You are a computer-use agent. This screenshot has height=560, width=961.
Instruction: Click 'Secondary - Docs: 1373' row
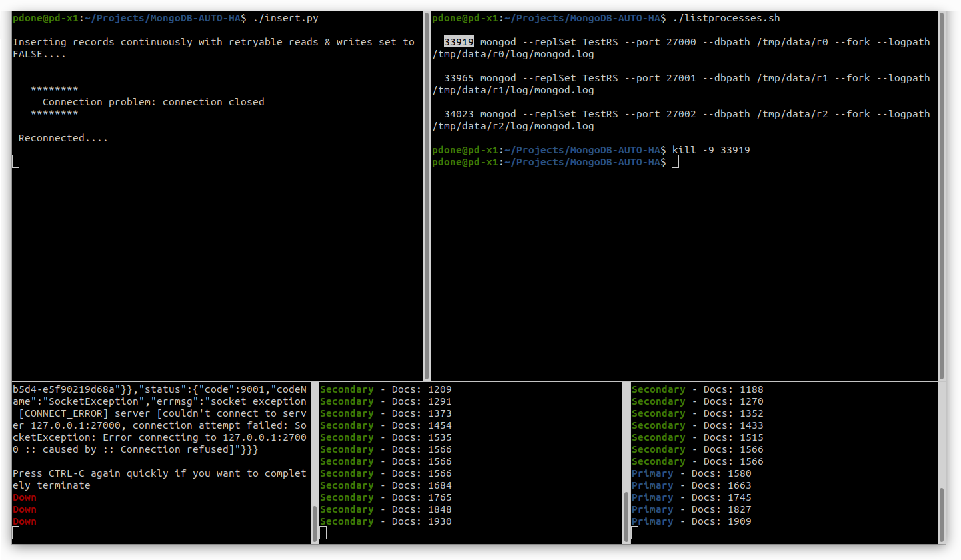click(x=386, y=413)
